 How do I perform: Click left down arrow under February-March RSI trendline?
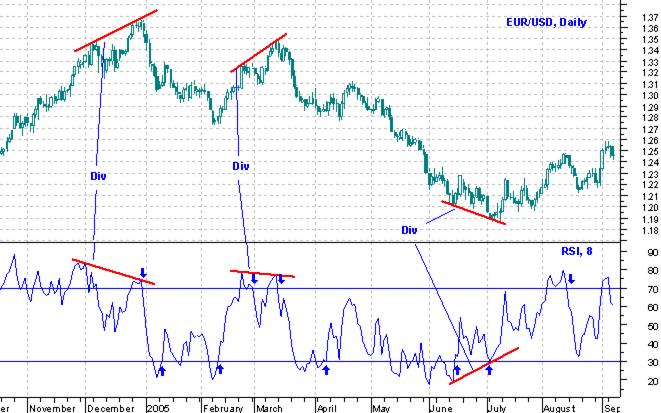click(x=254, y=279)
